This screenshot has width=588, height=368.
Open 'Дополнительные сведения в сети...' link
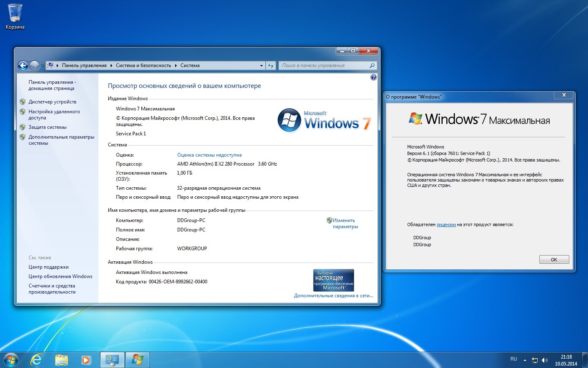[x=334, y=296]
